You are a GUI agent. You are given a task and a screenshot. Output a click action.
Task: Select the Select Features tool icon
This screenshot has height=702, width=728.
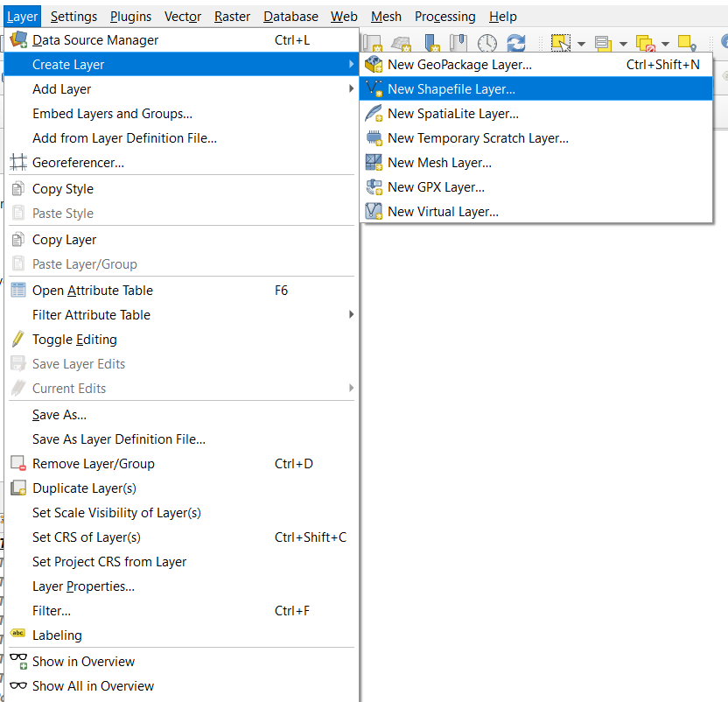click(x=561, y=43)
